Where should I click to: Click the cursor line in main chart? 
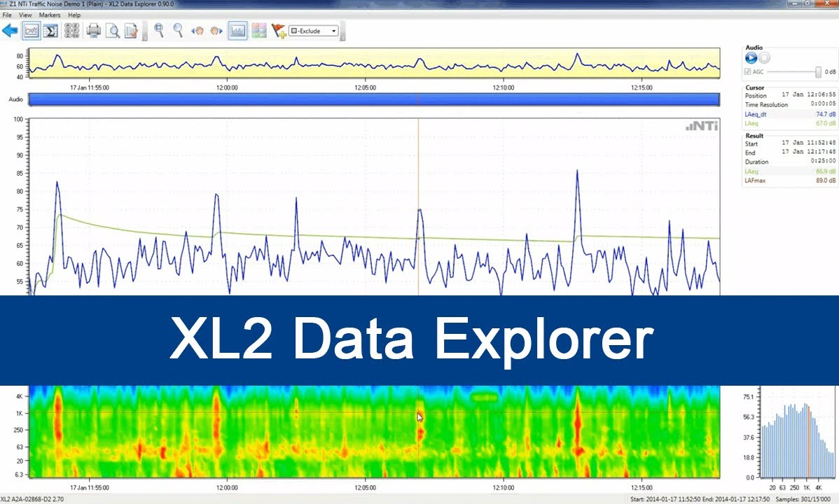click(x=418, y=206)
